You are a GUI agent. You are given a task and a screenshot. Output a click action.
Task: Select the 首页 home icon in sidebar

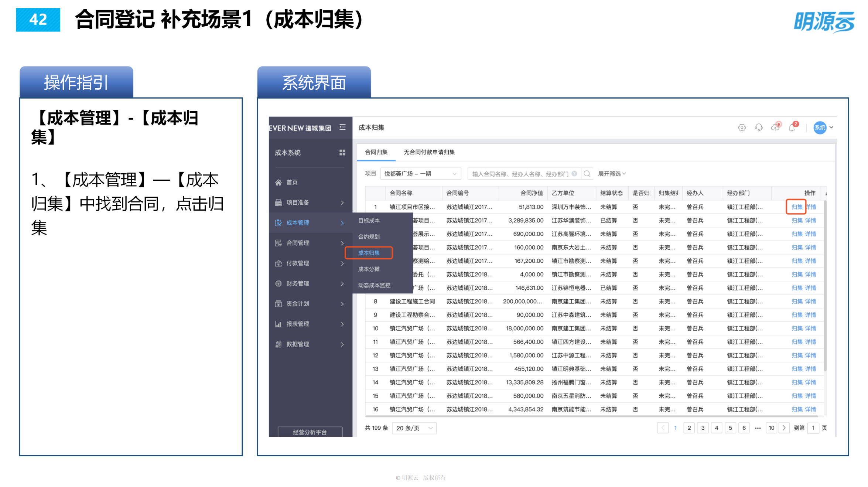coord(278,182)
